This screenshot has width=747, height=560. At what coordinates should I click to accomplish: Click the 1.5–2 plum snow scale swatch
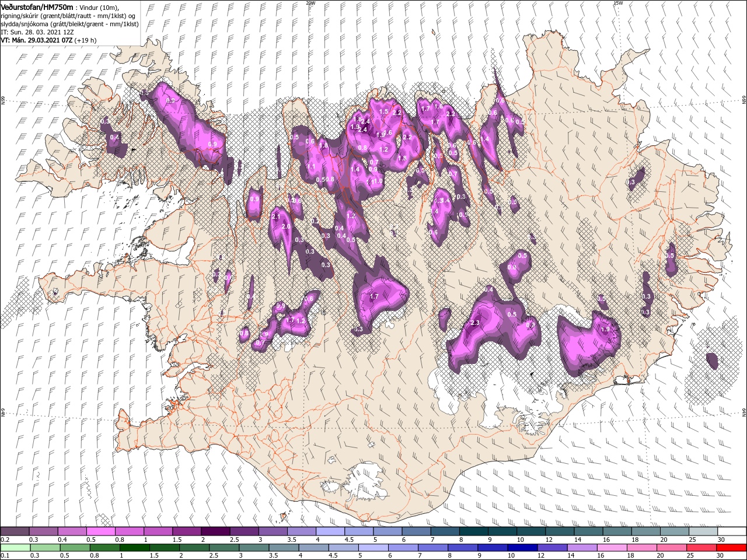click(186, 531)
